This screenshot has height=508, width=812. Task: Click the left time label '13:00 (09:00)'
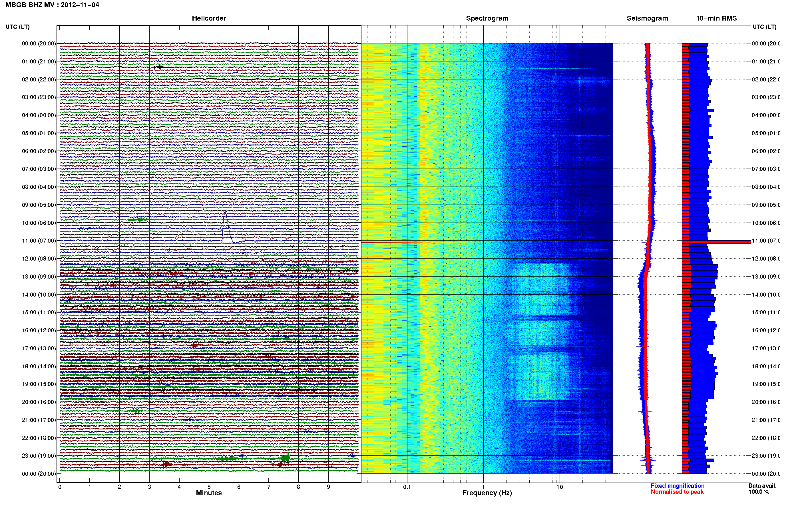click(39, 277)
